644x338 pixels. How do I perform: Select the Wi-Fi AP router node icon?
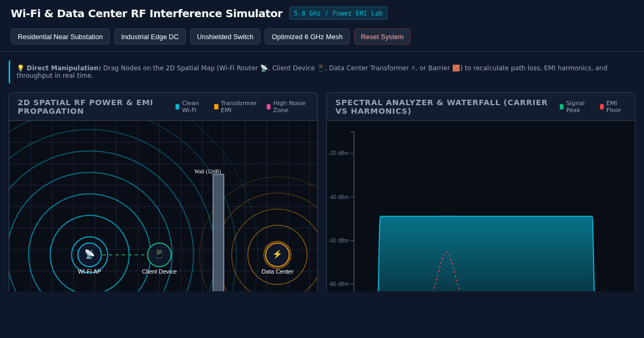pos(90,254)
